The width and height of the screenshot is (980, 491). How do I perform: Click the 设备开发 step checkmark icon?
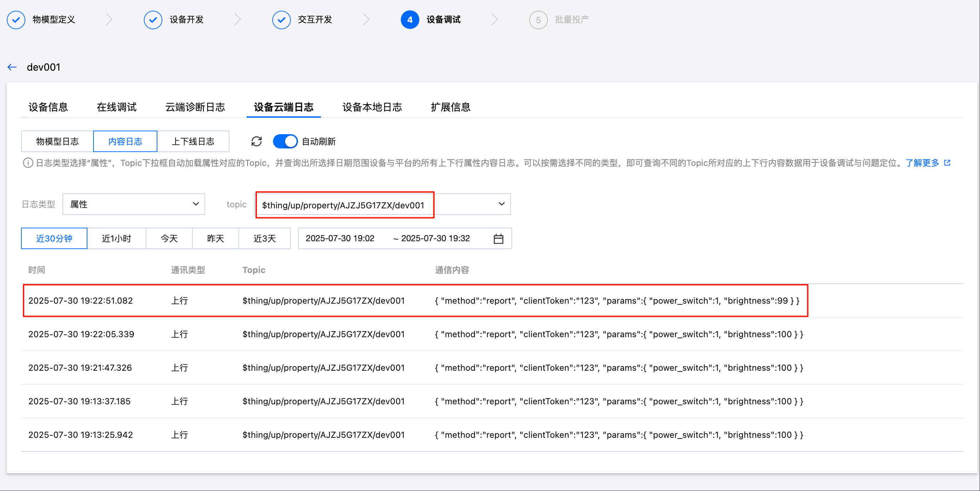click(153, 20)
